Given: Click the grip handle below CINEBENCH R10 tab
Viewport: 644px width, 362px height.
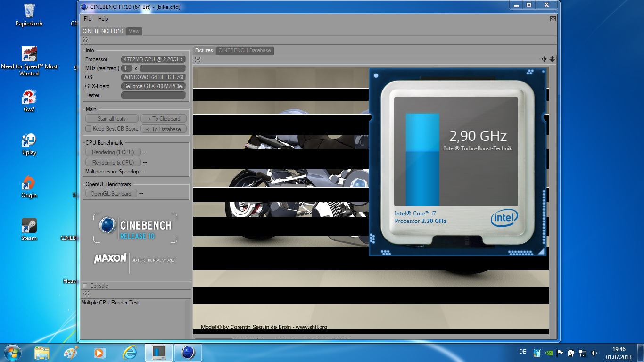Looking at the screenshot, I should 85,40.
